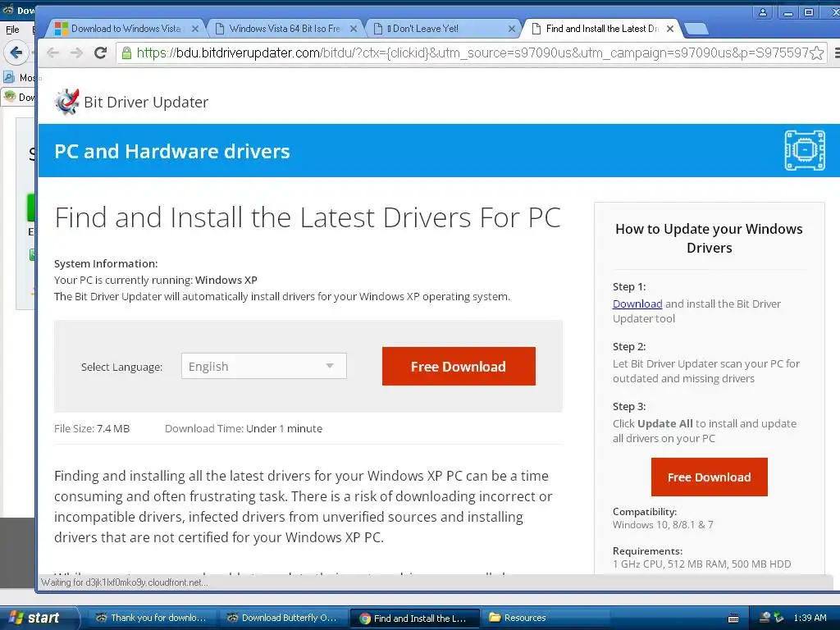Open the Resources folder taskbar item
This screenshot has height=630, width=840.
tap(546, 618)
